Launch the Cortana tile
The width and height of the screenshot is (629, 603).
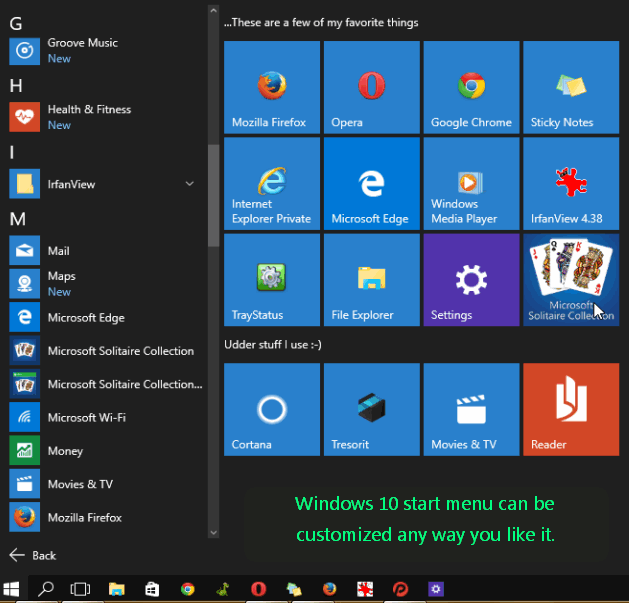[x=272, y=410]
